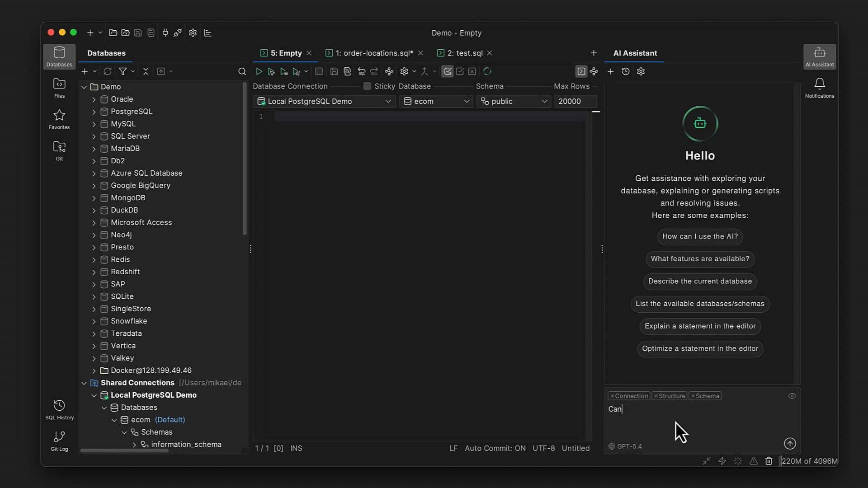Image resolution: width=868 pixels, height=488 pixels.
Task: Click 'Explain a statement in the editor'
Action: pos(700,326)
